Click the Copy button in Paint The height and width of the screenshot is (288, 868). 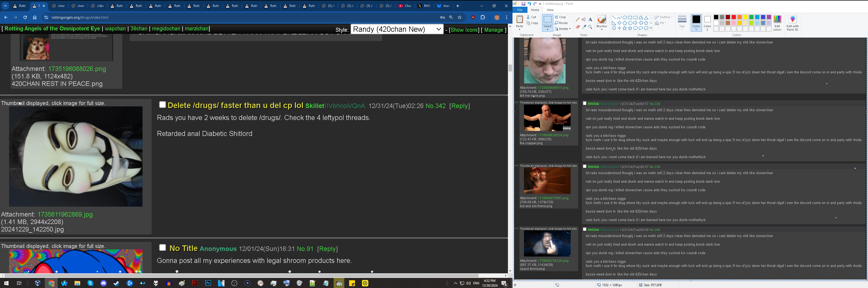(x=532, y=23)
